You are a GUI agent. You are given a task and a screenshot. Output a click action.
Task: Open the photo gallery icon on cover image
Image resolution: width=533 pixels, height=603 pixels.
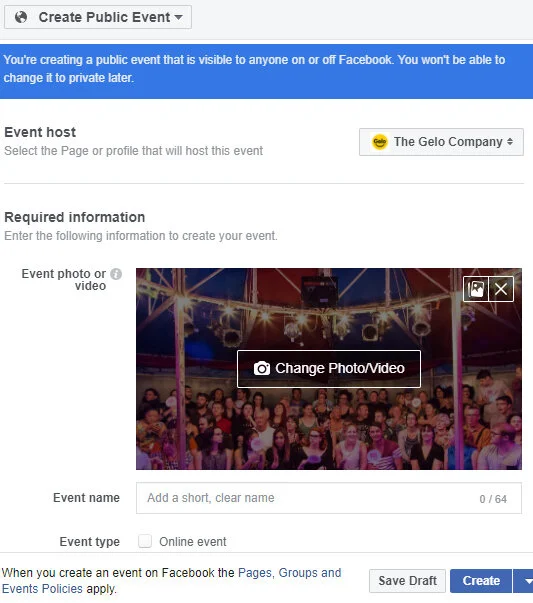coord(476,289)
